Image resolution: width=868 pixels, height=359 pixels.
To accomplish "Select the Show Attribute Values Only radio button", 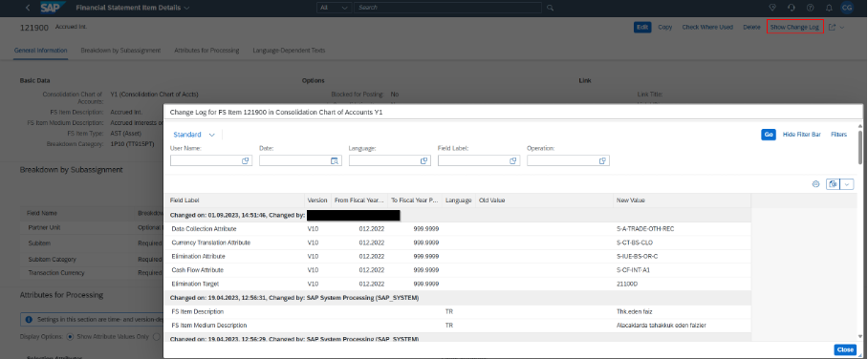I will click(70, 336).
